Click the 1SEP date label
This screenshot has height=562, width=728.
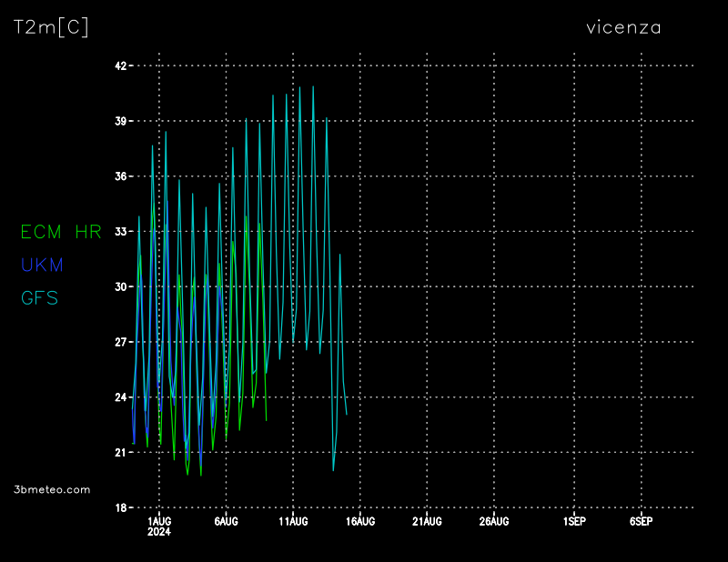[574, 521]
